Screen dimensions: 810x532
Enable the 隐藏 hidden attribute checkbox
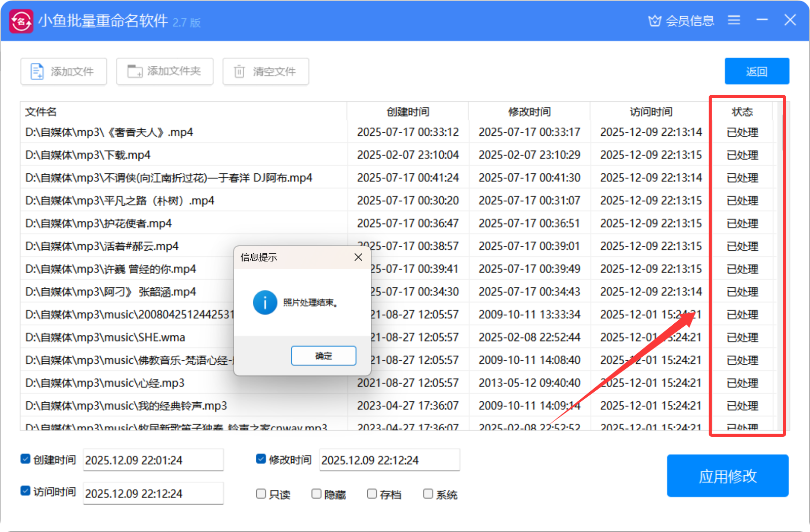coord(317,494)
